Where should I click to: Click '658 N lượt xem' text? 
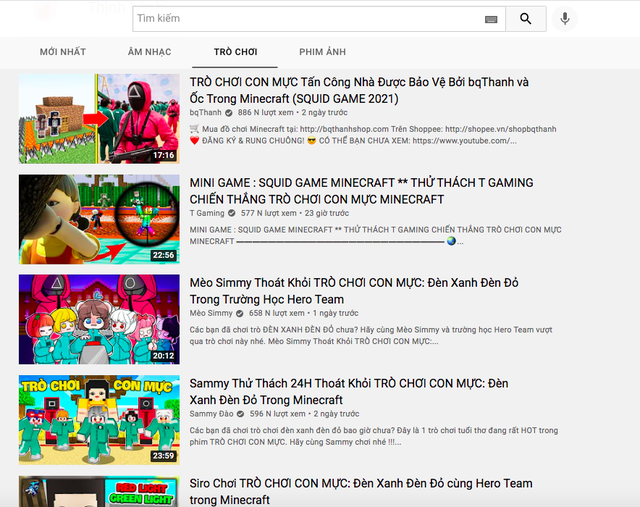[x=277, y=314]
